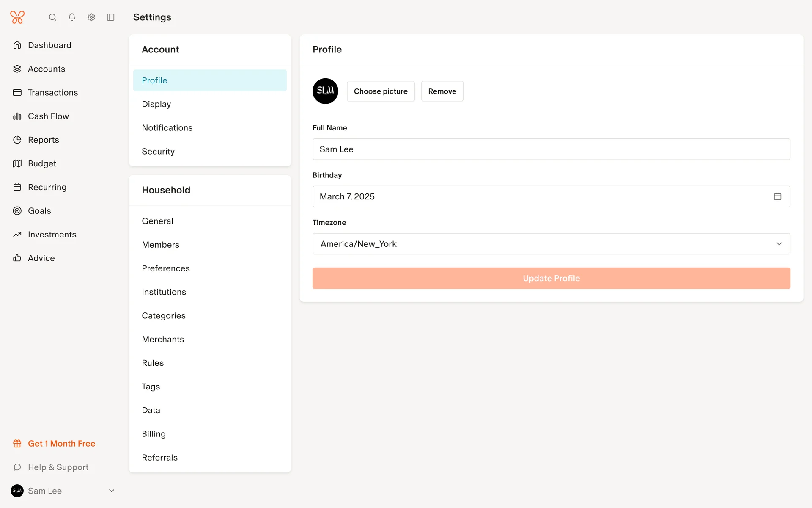Open the Security settings tab
This screenshot has width=812, height=508.
[158, 152]
